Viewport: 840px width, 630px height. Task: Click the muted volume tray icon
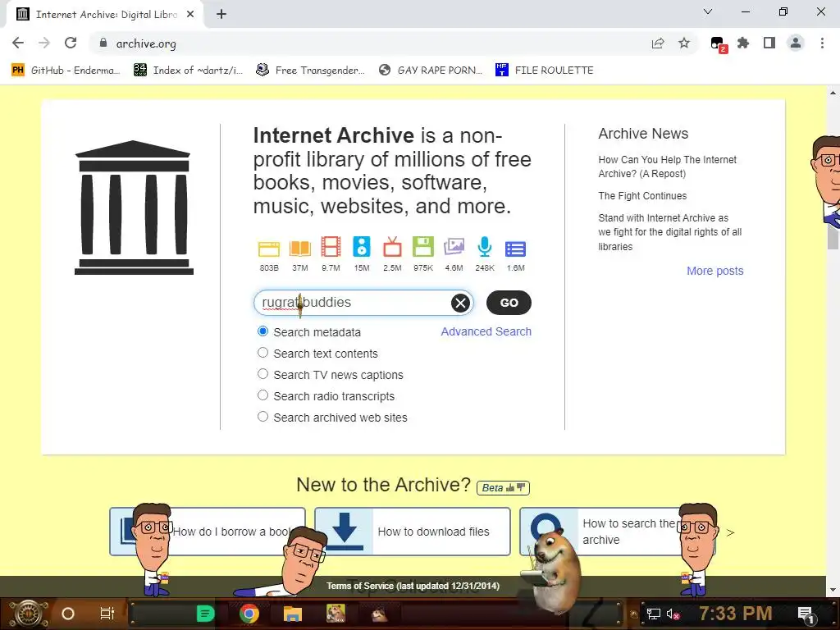(673, 614)
